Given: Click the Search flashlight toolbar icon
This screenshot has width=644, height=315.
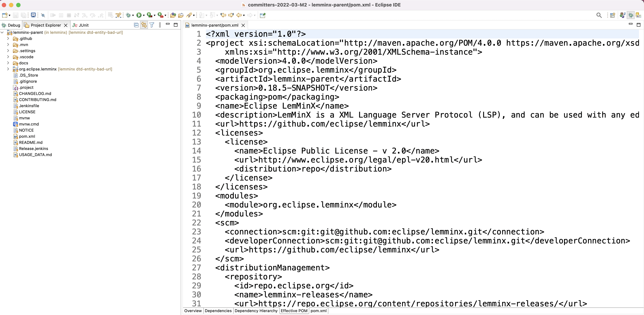Looking at the screenshot, I should pos(189,15).
